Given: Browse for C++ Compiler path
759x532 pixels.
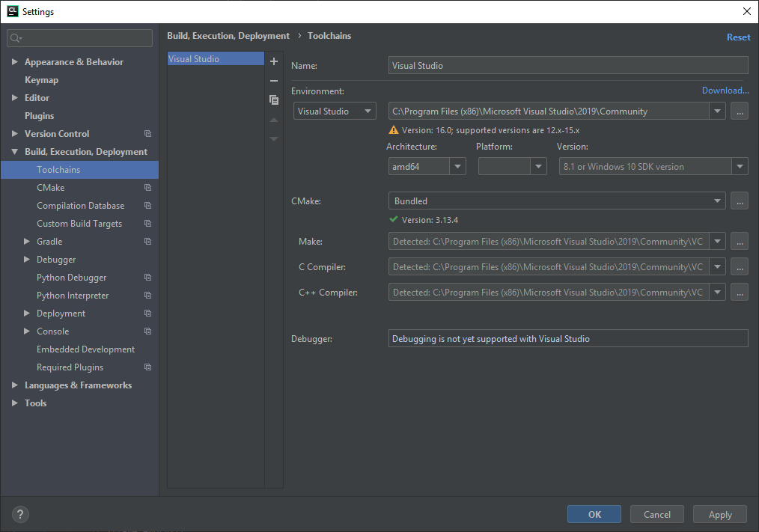Looking at the screenshot, I should 739,293.
